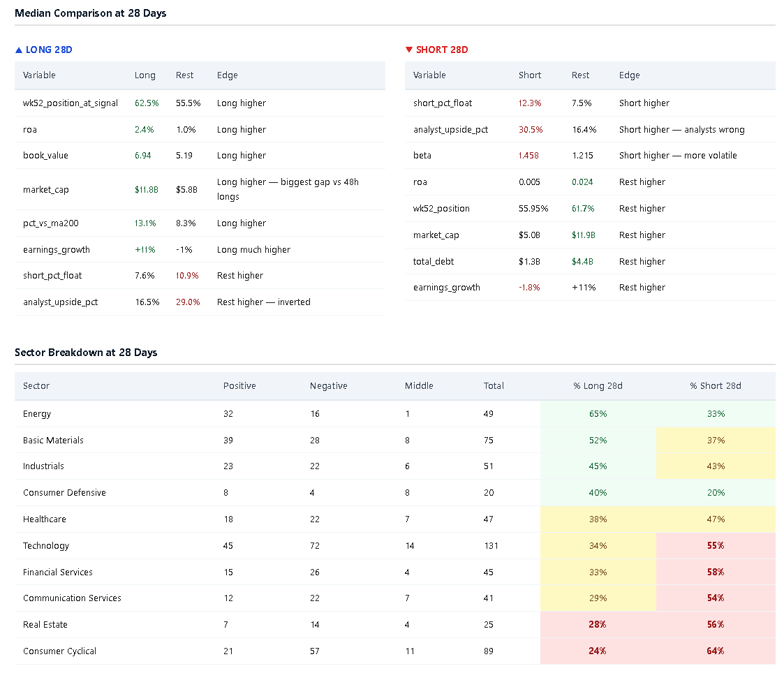Click the 'Sector Breakdown at 28 Days' heading
Image resolution: width=784 pixels, height=687 pixels.
[86, 353]
